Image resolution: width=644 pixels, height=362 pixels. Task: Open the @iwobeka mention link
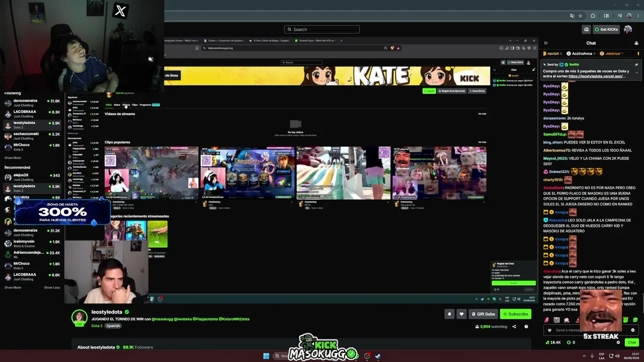pos(183,319)
